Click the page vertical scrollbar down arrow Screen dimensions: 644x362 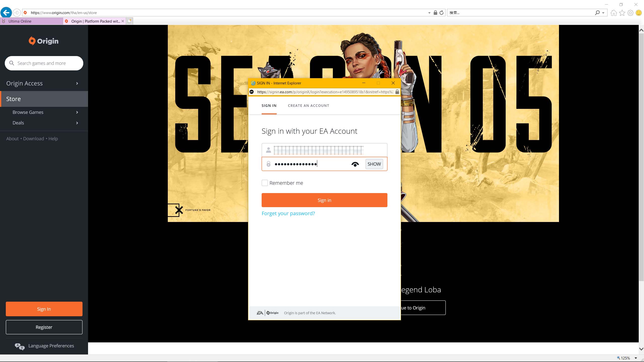[x=641, y=349]
